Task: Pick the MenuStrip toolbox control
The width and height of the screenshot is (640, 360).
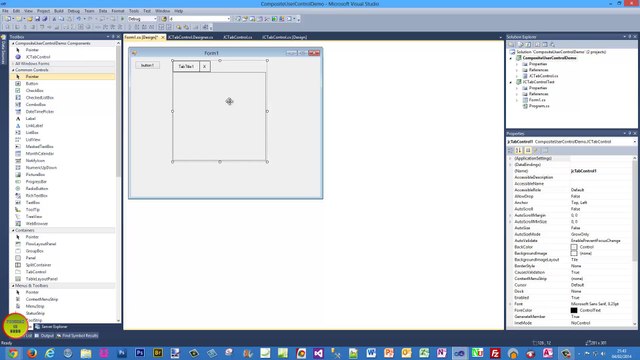Action: pos(35,306)
